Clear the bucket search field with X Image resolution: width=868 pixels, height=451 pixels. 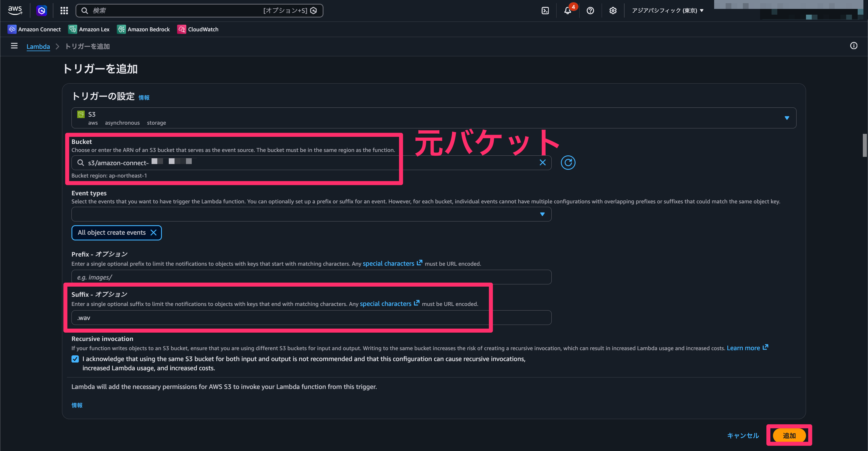pyautogui.click(x=542, y=162)
